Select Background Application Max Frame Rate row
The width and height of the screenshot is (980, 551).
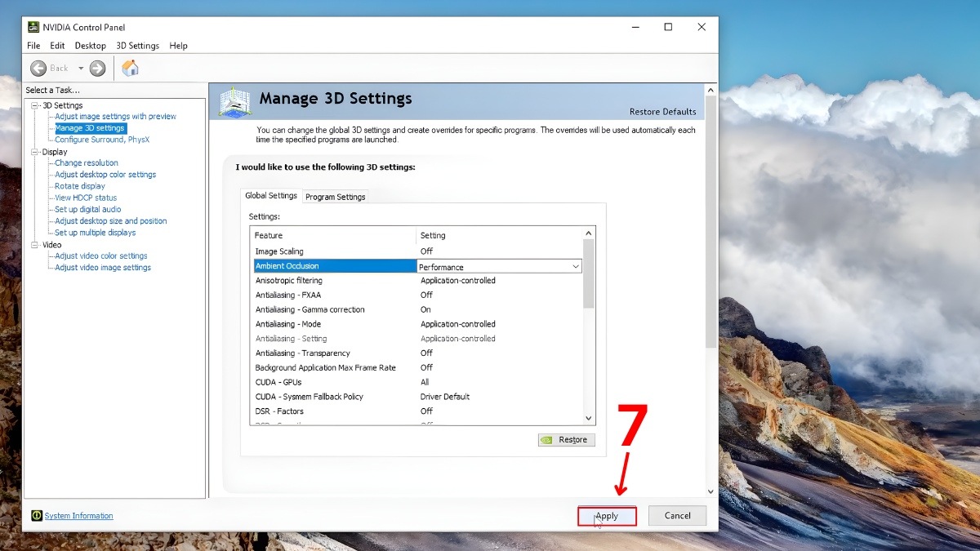click(x=416, y=367)
